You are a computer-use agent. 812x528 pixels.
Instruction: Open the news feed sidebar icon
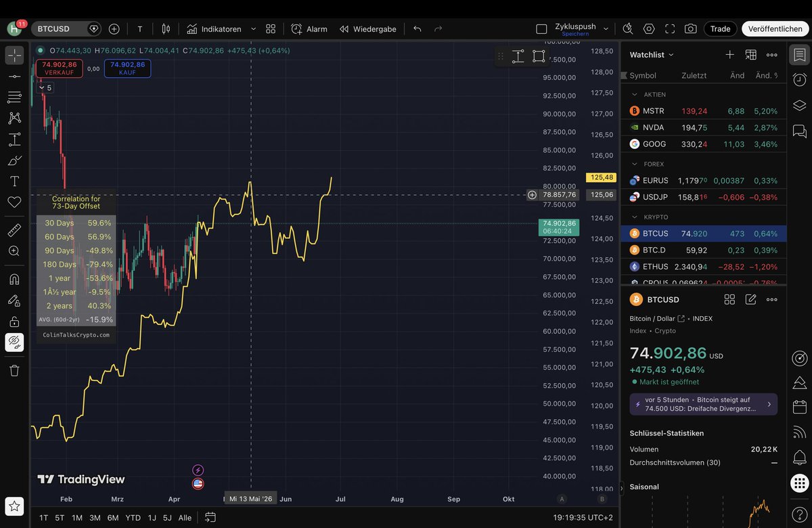(x=799, y=432)
